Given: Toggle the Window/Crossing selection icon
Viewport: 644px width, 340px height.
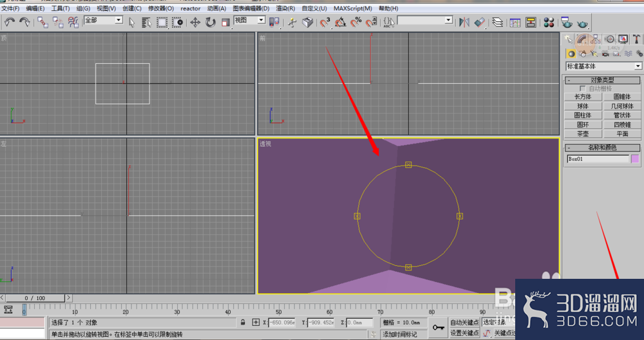Looking at the screenshot, I should click(178, 22).
